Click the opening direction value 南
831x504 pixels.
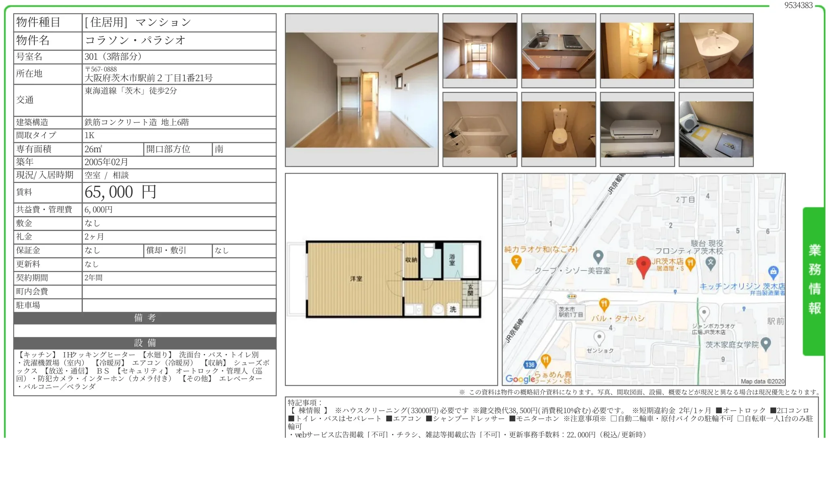point(219,149)
